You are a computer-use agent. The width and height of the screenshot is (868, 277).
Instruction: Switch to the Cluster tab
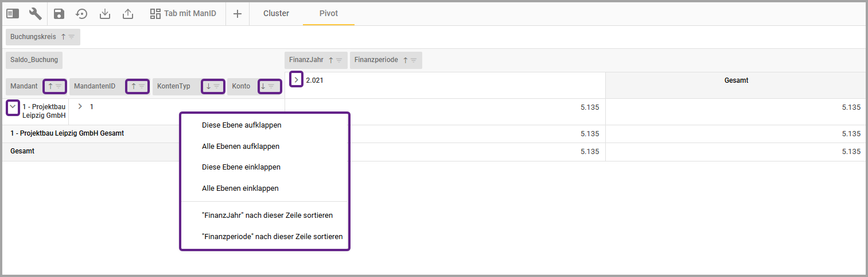276,13
